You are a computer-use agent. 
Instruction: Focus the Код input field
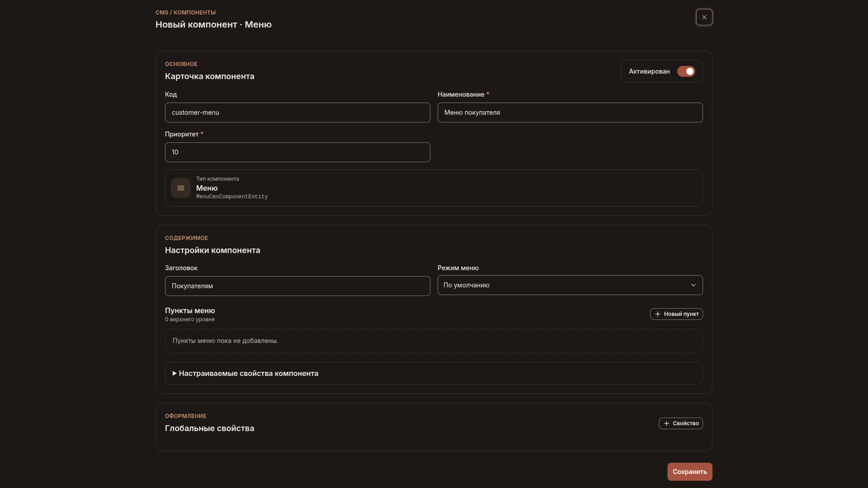(x=297, y=113)
